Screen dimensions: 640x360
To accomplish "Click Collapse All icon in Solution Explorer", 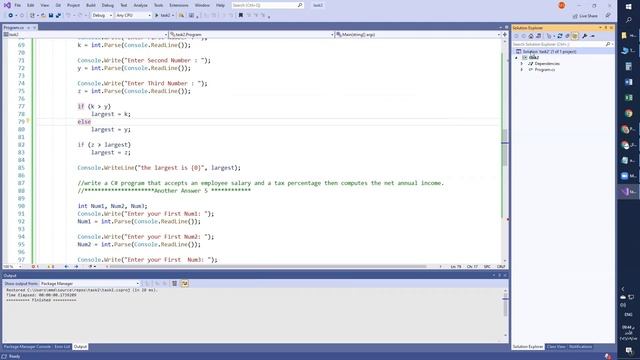I will pyautogui.click(x=567, y=36).
